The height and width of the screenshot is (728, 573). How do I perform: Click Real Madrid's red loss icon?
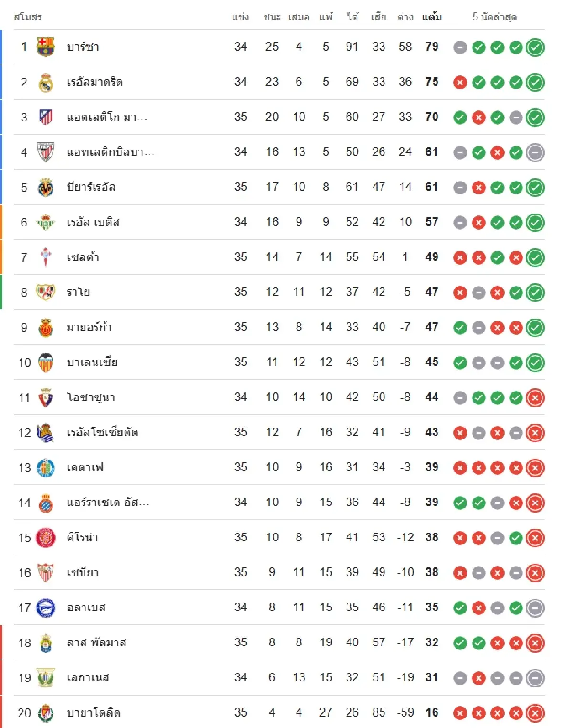[x=460, y=83]
